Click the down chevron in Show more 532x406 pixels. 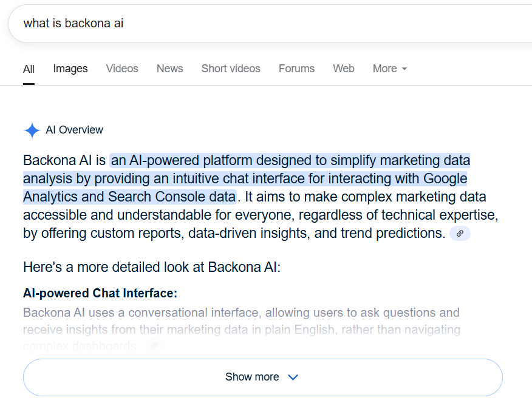(293, 377)
